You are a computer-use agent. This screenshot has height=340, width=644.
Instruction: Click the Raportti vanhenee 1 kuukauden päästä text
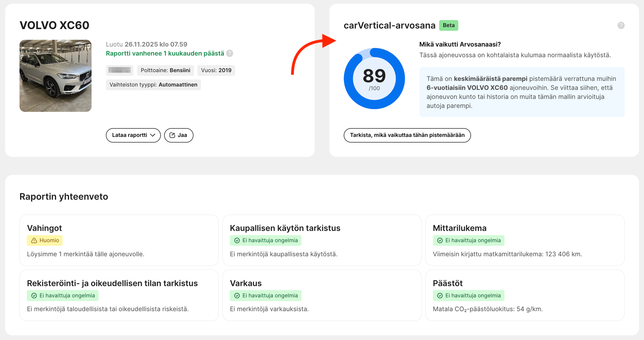point(165,54)
